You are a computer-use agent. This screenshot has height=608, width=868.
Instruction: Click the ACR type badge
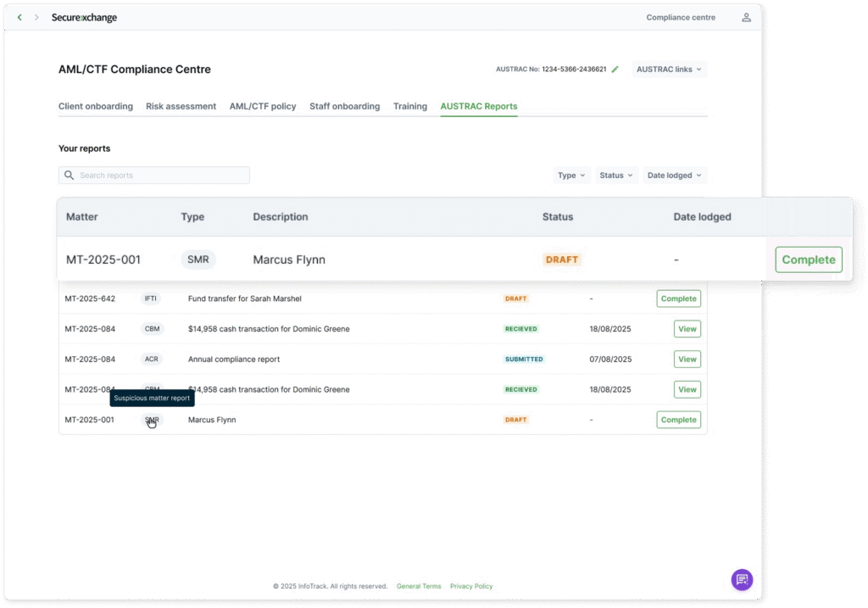[152, 360]
